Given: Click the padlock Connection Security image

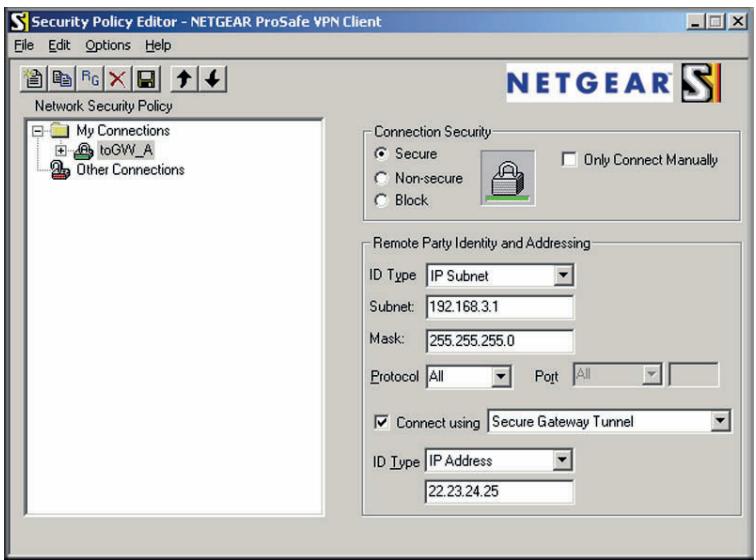Looking at the screenshot, I should click(508, 178).
